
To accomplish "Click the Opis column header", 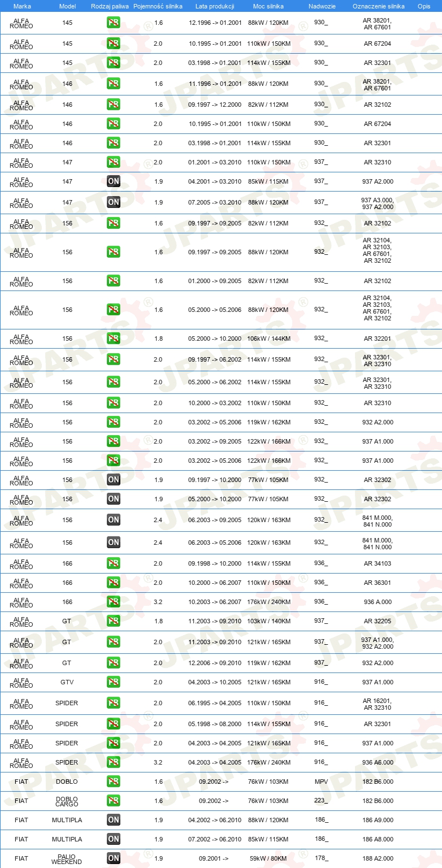I will 424,6.
